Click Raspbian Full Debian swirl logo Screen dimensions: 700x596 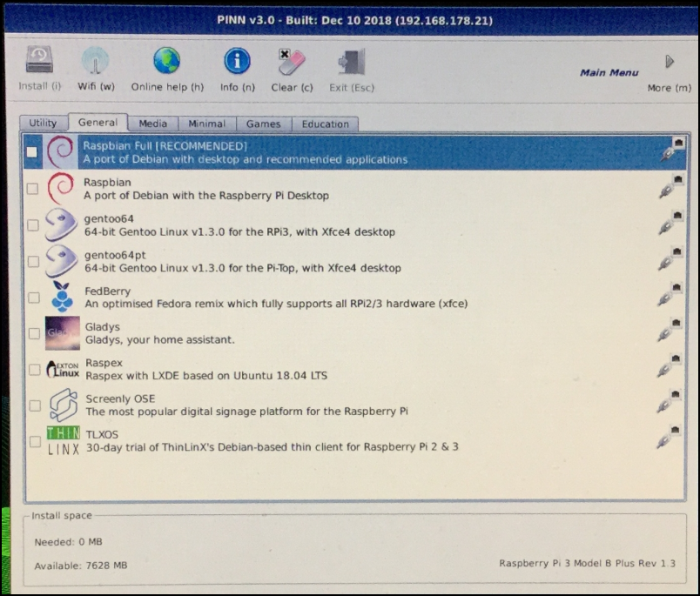click(x=60, y=152)
